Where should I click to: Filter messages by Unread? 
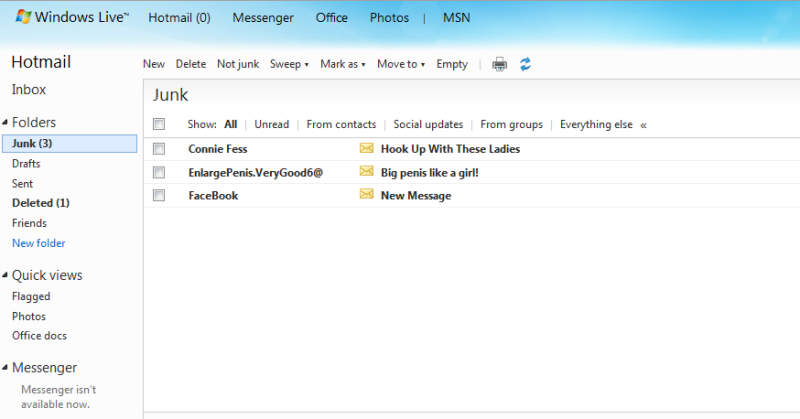point(271,125)
